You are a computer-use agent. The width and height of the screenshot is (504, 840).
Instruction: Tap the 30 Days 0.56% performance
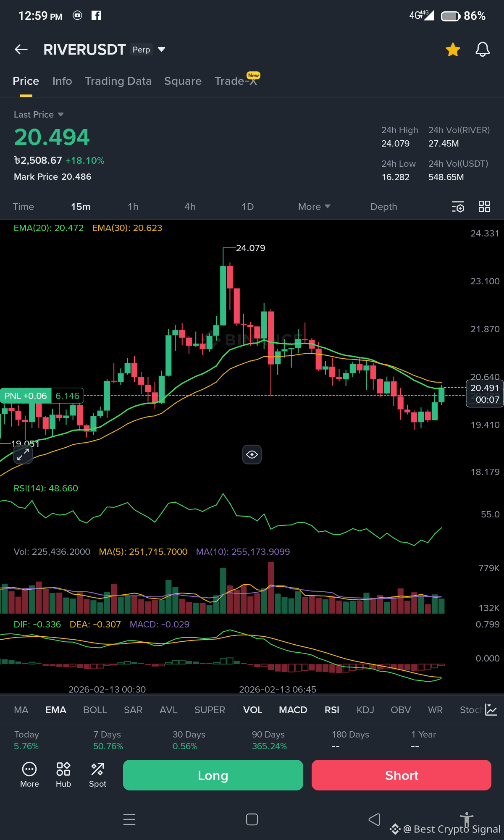[189, 740]
